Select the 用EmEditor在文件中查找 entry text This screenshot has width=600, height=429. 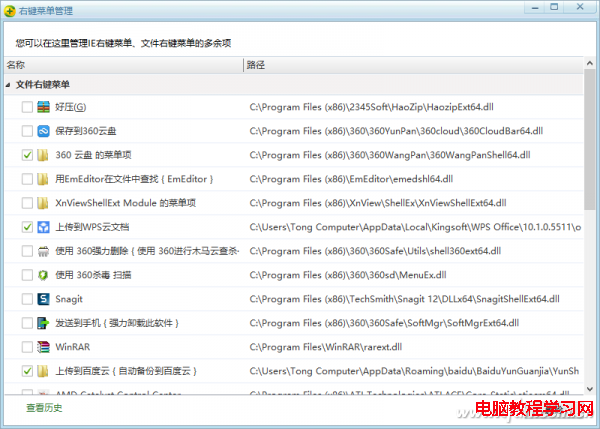coord(134,179)
